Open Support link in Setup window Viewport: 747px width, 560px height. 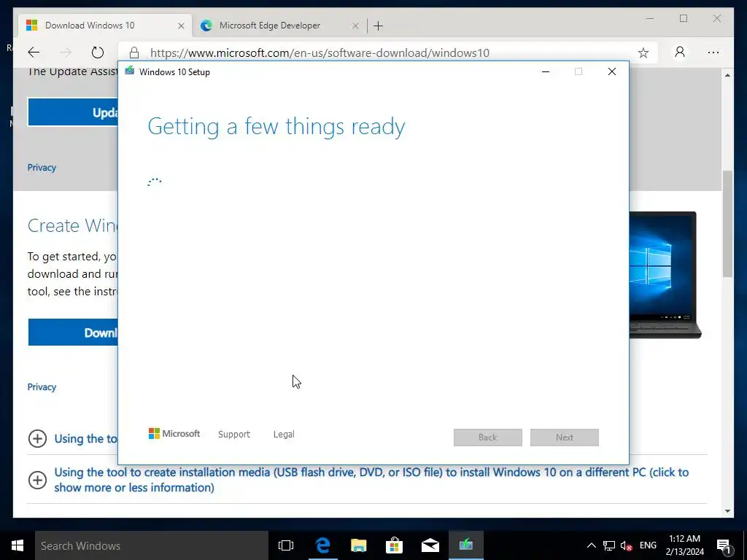(234, 435)
